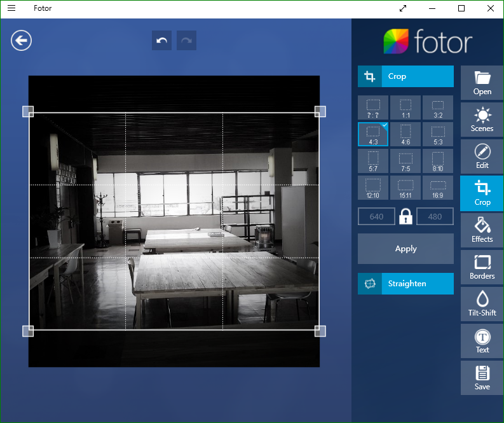Open the Edit panel
504x423 pixels.
coord(482,156)
